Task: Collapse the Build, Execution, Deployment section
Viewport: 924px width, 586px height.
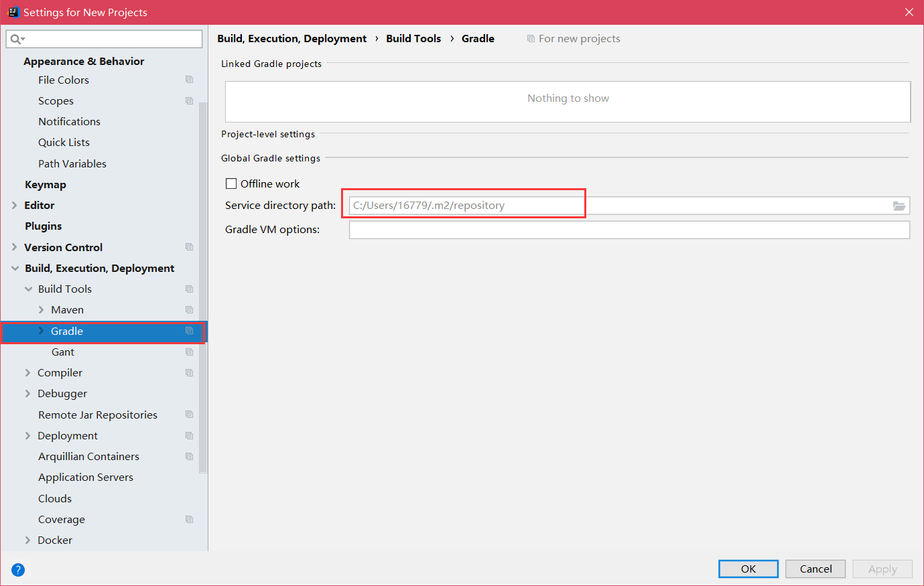Action: pos(15,268)
